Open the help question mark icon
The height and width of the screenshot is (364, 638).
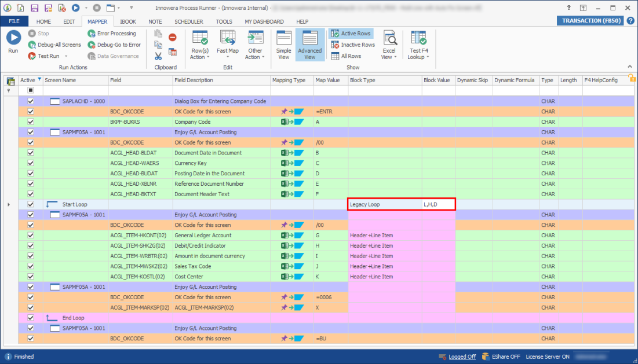pos(630,21)
